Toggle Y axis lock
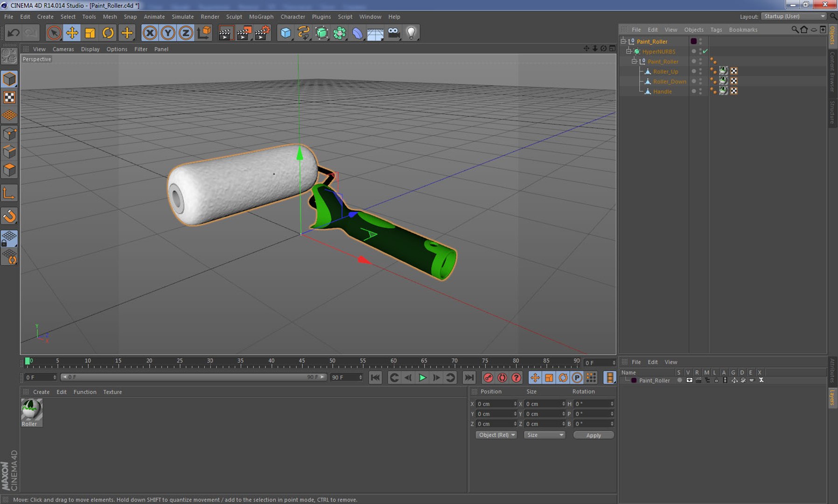 pyautogui.click(x=168, y=33)
